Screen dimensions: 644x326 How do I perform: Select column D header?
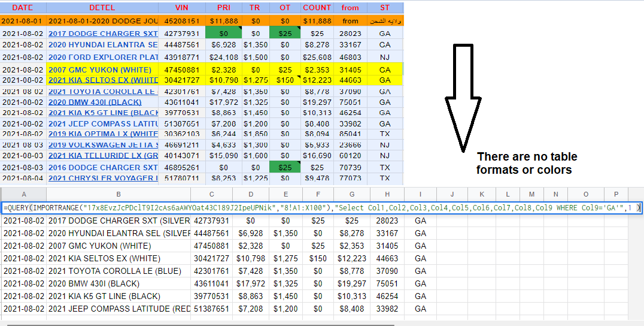(251, 194)
